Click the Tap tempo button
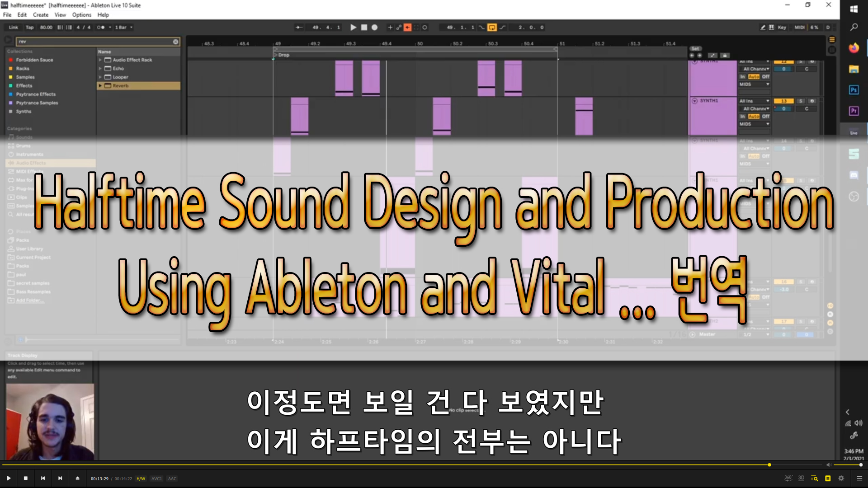The image size is (868, 488). coord(29,28)
